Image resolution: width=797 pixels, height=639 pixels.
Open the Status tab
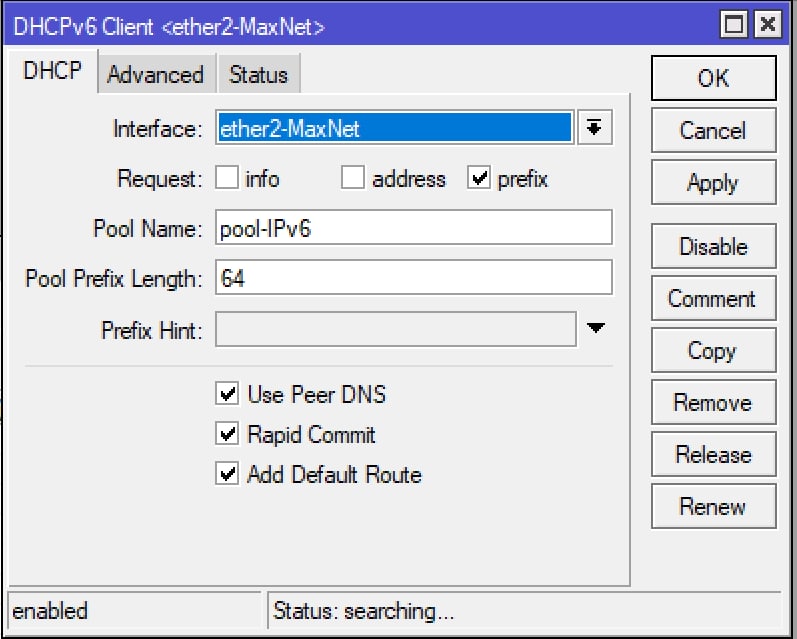[259, 74]
